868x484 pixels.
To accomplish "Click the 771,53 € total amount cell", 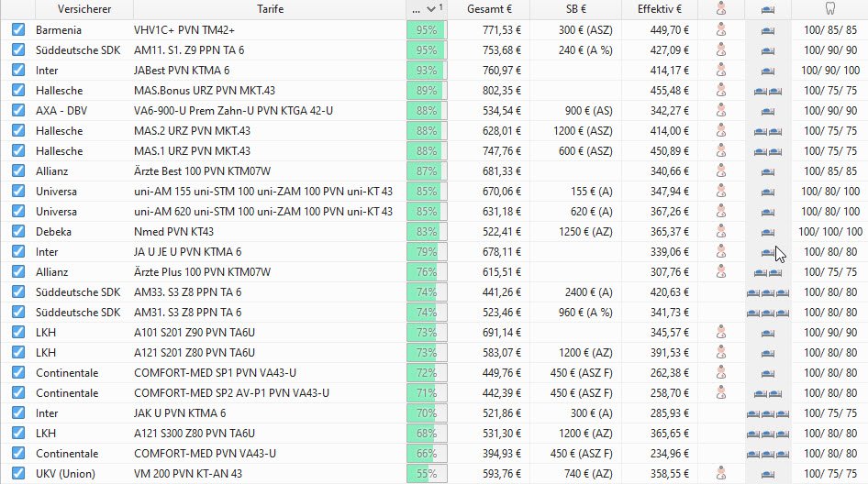I will [502, 30].
